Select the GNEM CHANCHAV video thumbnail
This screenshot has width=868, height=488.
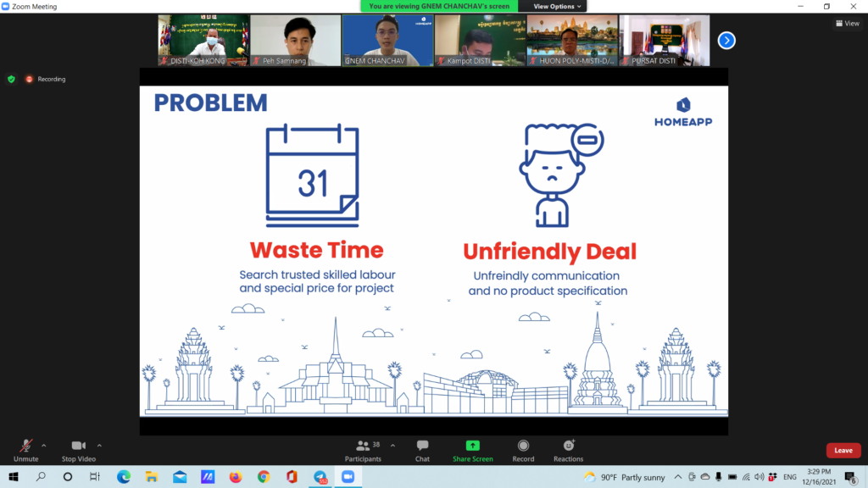(387, 40)
